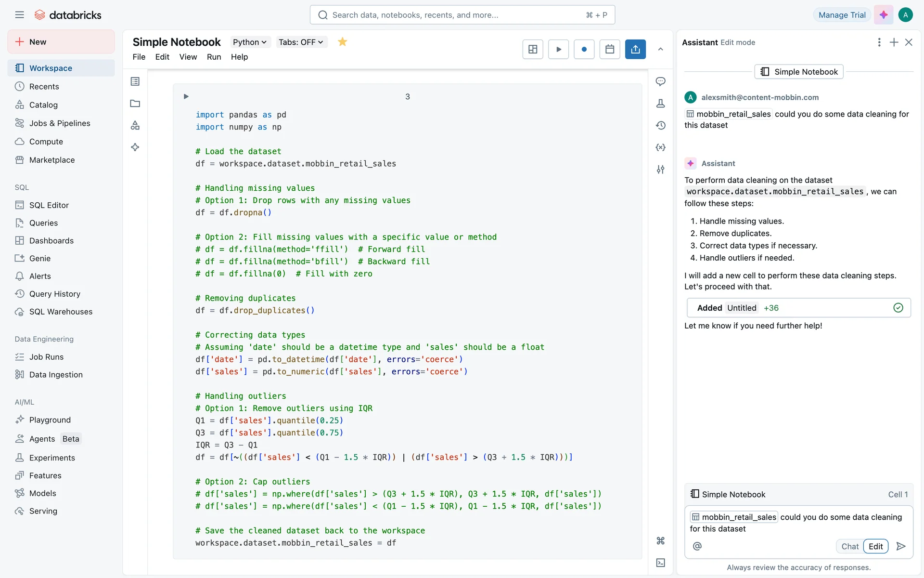
Task: Click the New button in the sidebar
Action: point(61,42)
